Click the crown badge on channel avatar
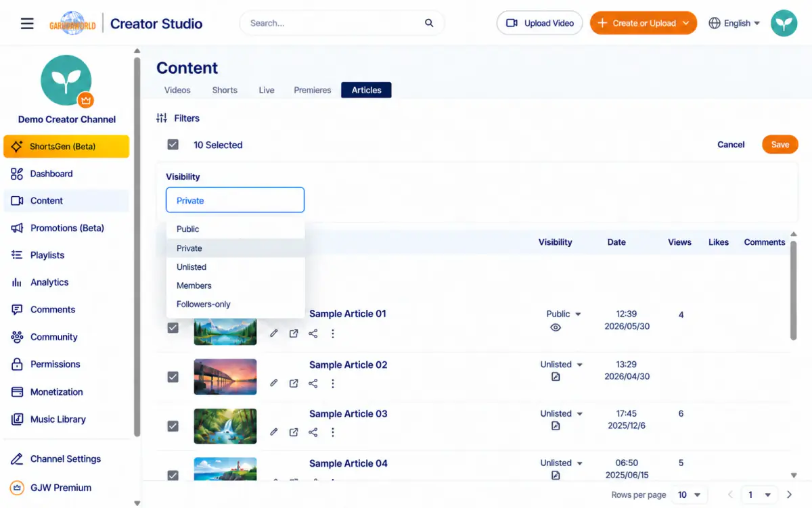 click(85, 100)
